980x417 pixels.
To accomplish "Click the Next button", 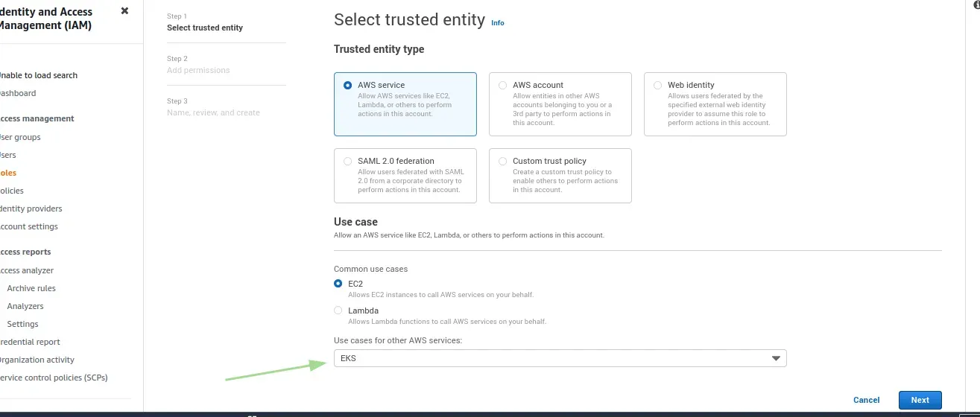I will (x=920, y=400).
